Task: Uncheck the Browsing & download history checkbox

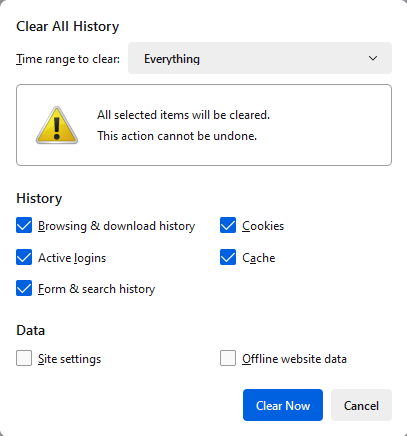Action: 24,225
